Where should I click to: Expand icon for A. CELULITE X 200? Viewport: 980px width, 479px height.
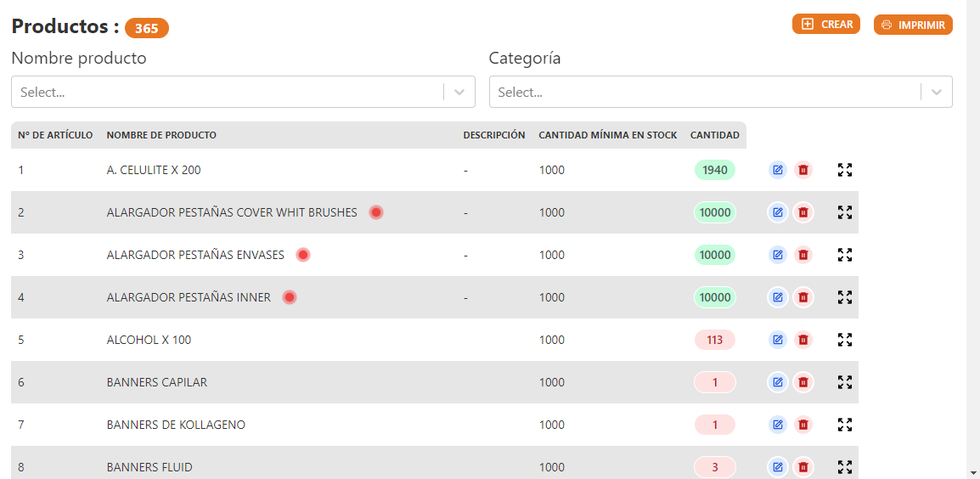click(x=844, y=170)
